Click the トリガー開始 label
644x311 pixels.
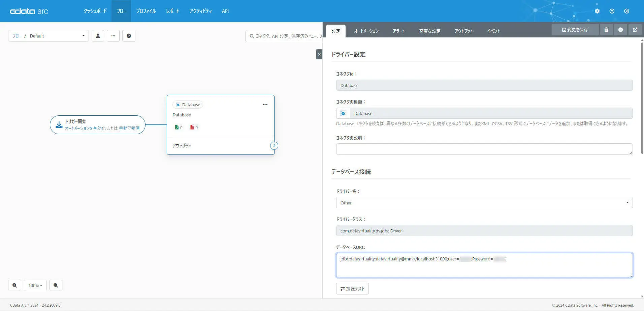[75, 121]
